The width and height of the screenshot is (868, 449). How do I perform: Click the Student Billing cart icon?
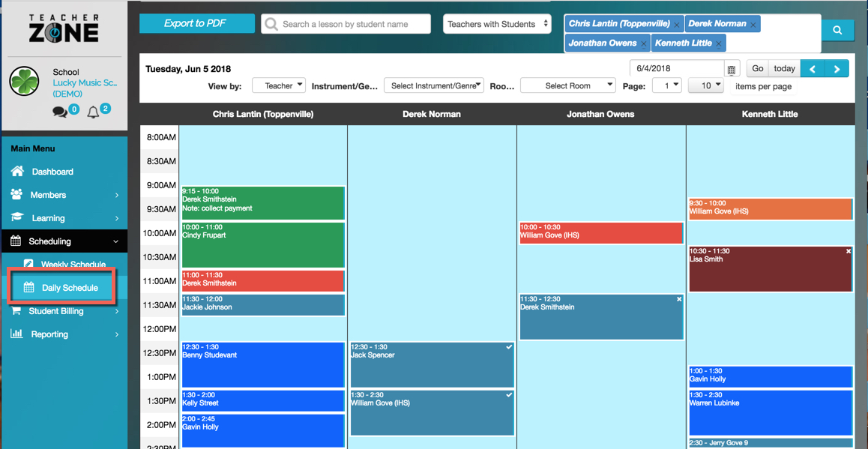click(x=16, y=311)
